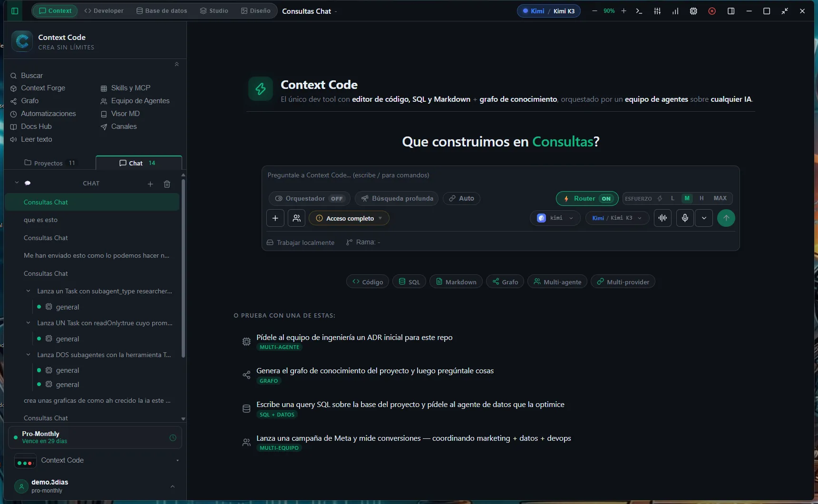Viewport: 818px width, 504px height.
Task: Start dictation with the microphone icon
Action: click(x=685, y=218)
